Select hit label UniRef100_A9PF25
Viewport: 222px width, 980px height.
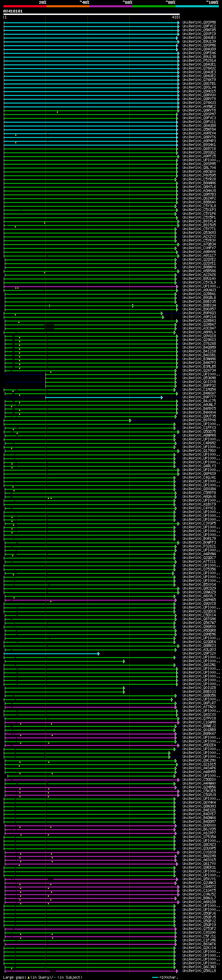[199, 156]
